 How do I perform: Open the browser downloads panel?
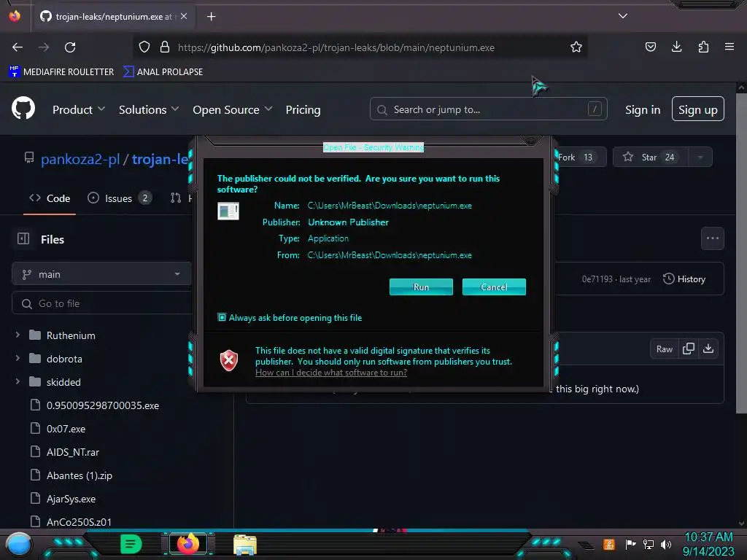(x=676, y=47)
